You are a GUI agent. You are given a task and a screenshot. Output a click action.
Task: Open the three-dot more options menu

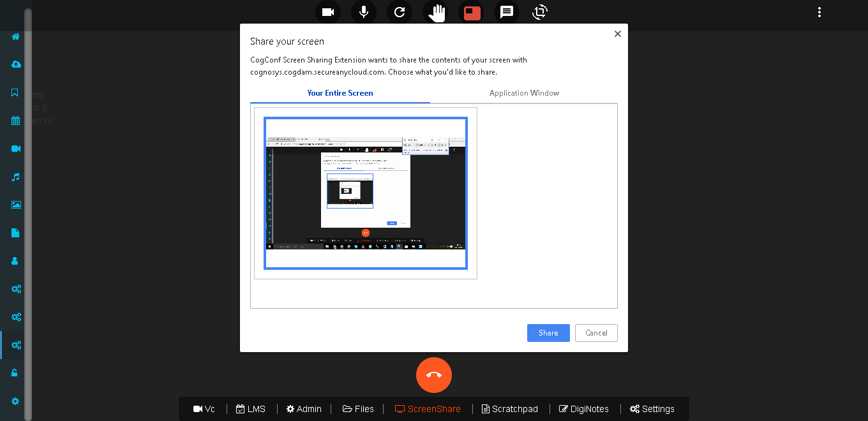(819, 12)
